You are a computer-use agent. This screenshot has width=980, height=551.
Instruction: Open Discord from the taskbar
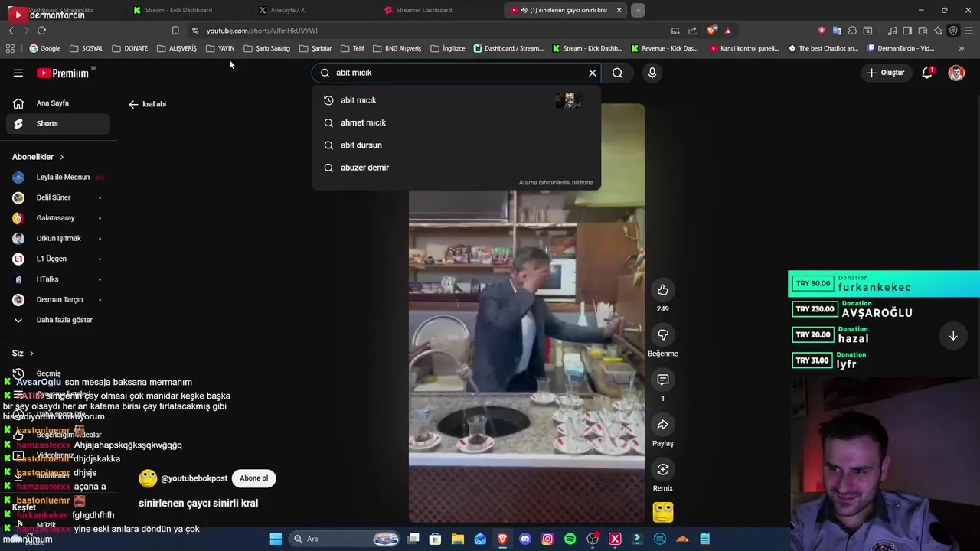[525, 539]
